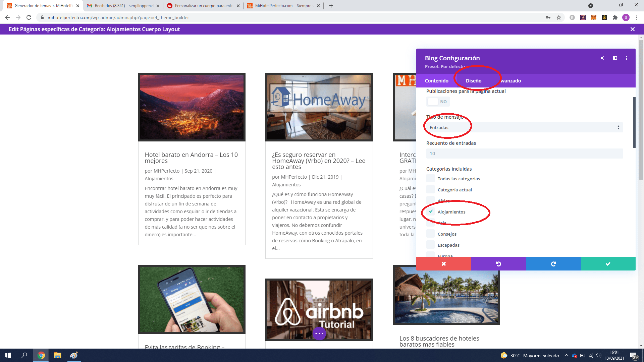
Task: Click Alojamientos category under Andorra post
Action: pos(159,179)
